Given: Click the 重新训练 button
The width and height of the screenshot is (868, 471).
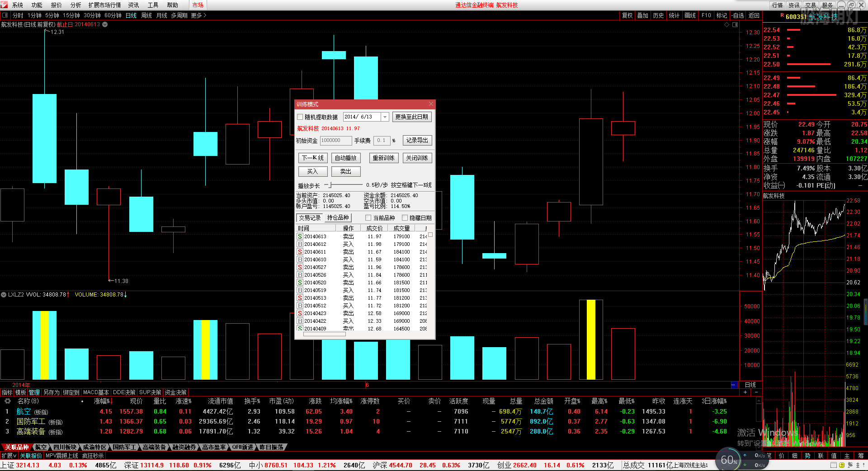Looking at the screenshot, I should point(384,158).
